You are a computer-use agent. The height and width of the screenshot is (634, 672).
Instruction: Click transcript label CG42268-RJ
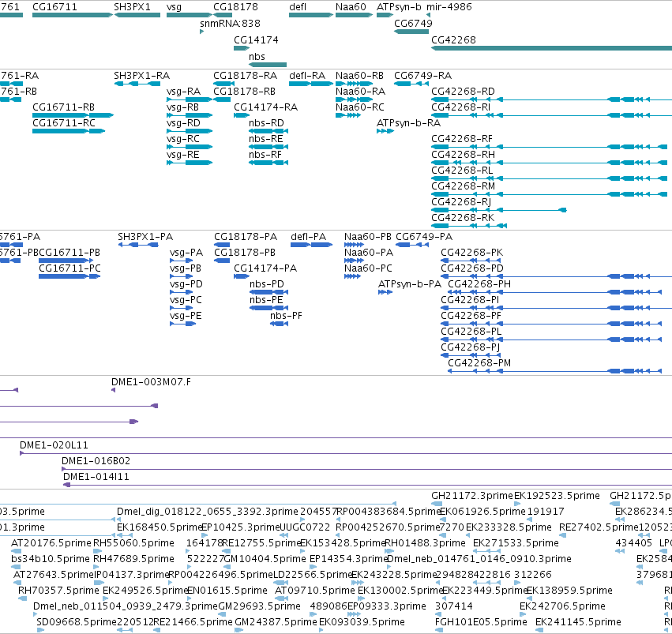point(461,202)
